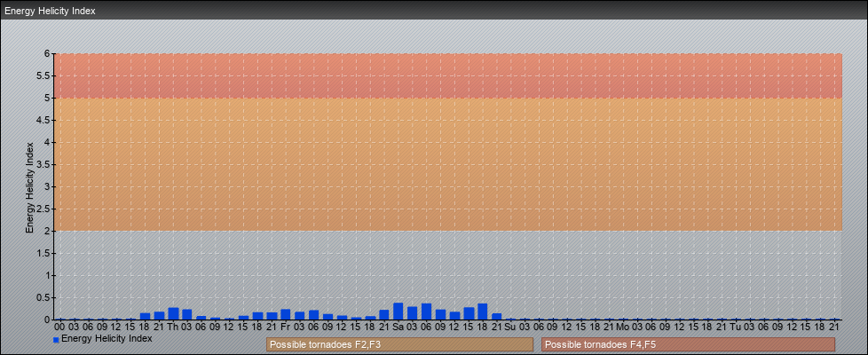This screenshot has width=868, height=355.
Task: Click the Mo day label on x-axis
Action: (x=623, y=327)
